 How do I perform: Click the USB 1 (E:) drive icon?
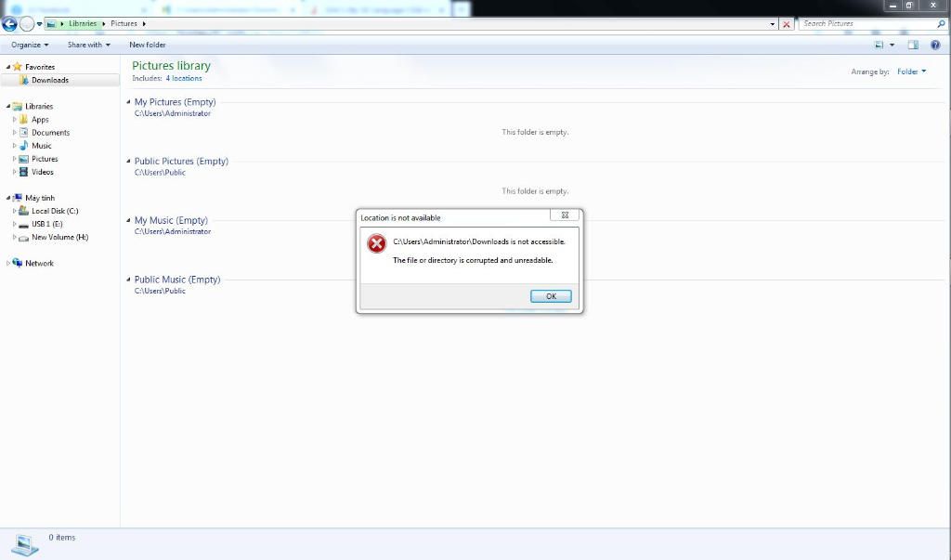pos(23,225)
